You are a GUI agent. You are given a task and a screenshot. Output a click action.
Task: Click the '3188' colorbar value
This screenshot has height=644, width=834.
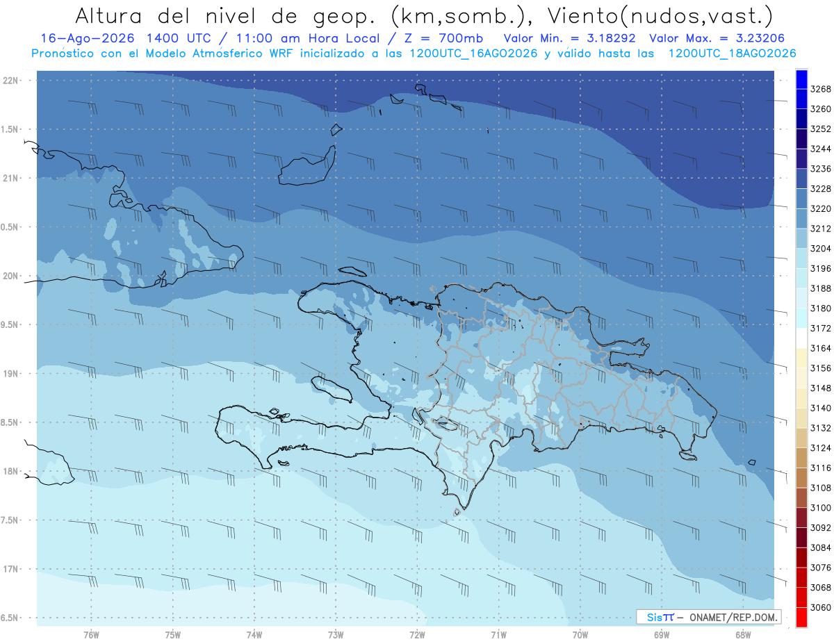click(x=821, y=288)
